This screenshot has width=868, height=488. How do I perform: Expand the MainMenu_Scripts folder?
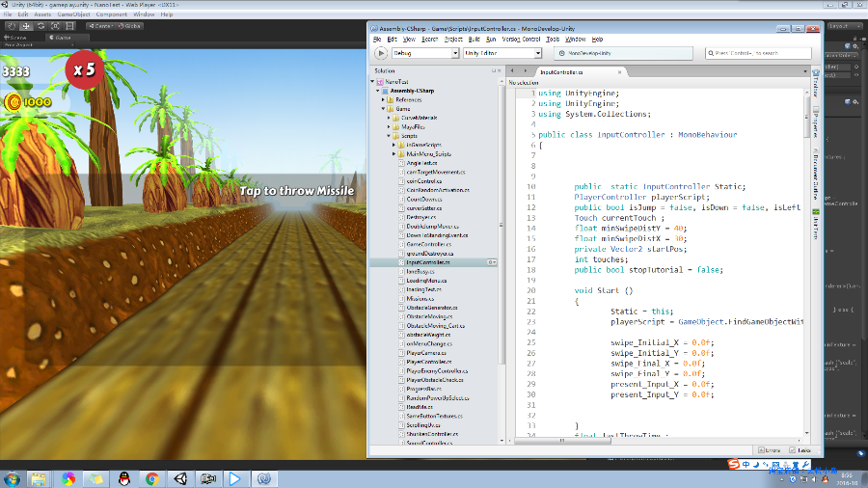(394, 153)
